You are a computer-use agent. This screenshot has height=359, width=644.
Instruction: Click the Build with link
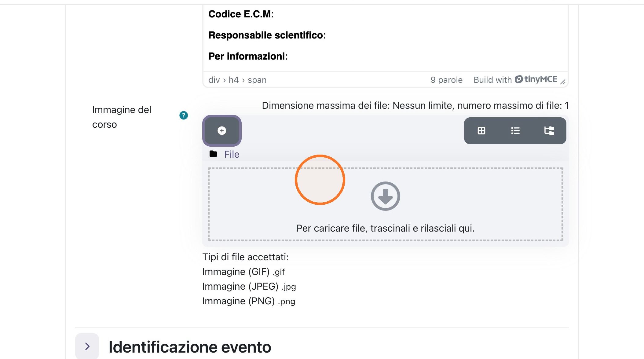[492, 80]
